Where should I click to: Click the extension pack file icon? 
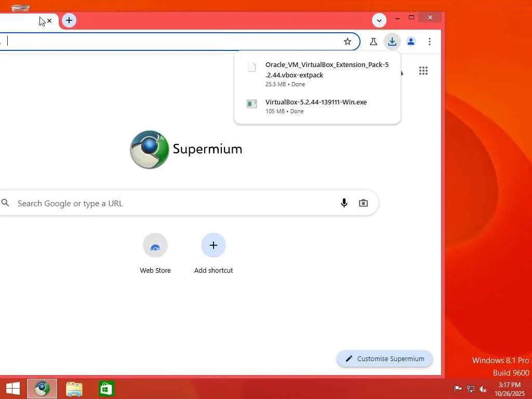tap(252, 66)
